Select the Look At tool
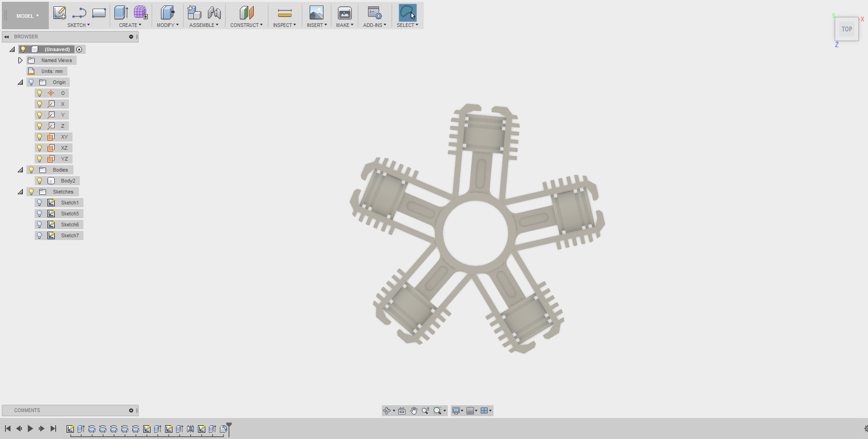This screenshot has height=439, width=868. (401, 411)
